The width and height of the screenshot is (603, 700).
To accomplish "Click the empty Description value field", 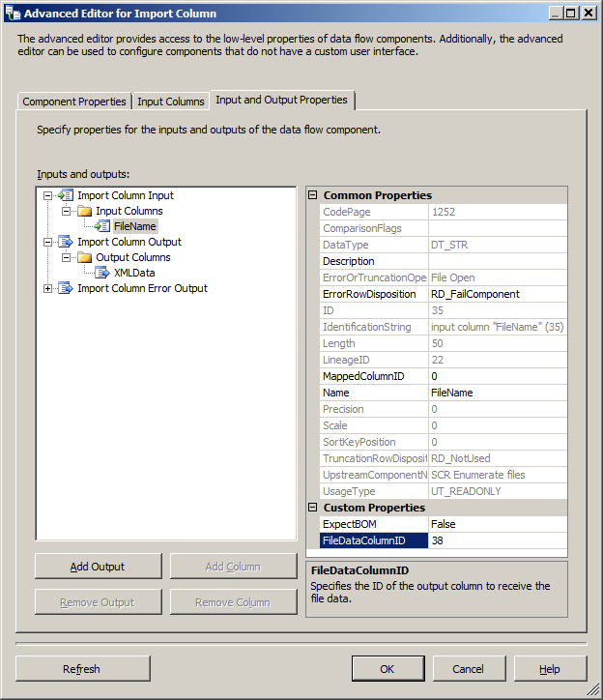I will point(498,261).
